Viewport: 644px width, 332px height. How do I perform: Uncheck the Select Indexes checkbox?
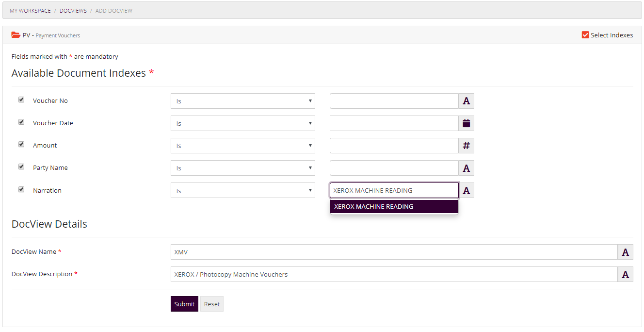(x=585, y=34)
